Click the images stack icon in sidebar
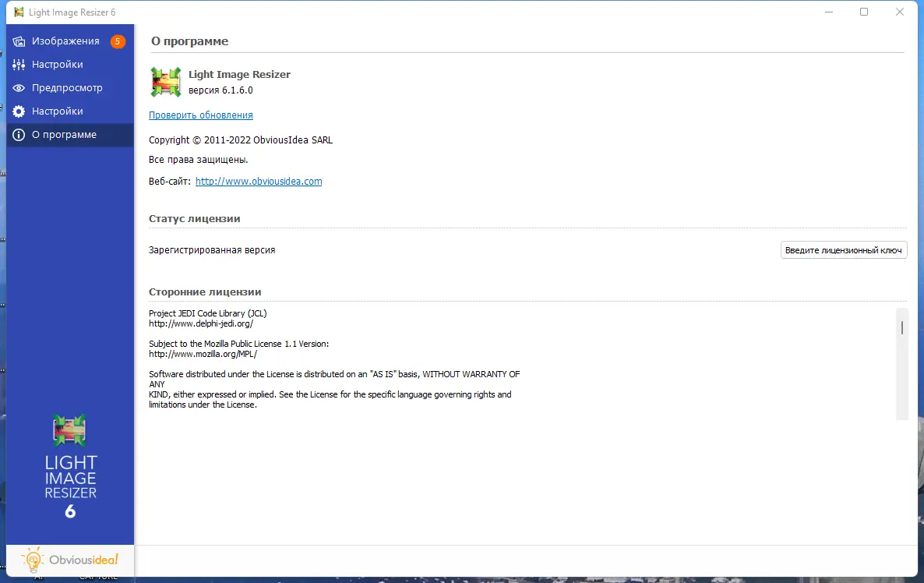Viewport: 924px width, 583px height. point(19,41)
